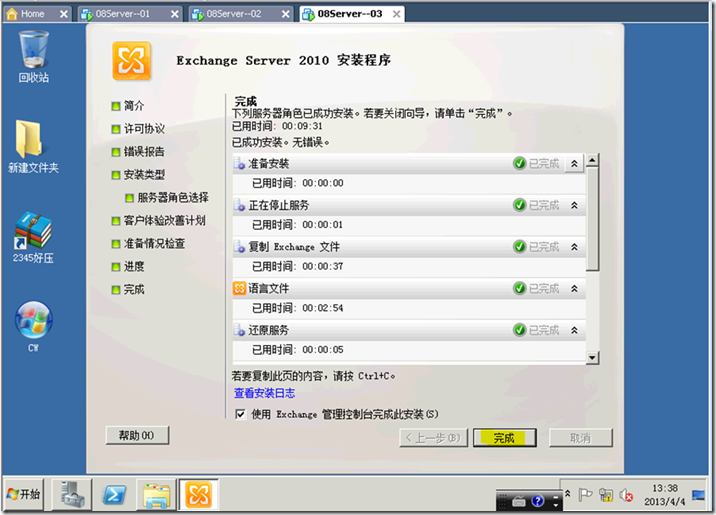Screen dimensions: 716x515
Task: Click the 正在停止服务 step icon
Action: 240,205
